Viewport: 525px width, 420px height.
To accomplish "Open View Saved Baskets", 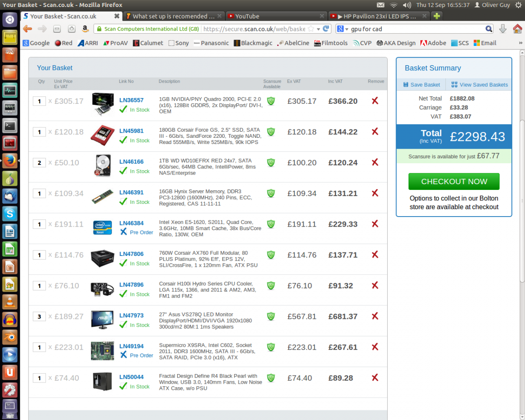I will coord(479,84).
